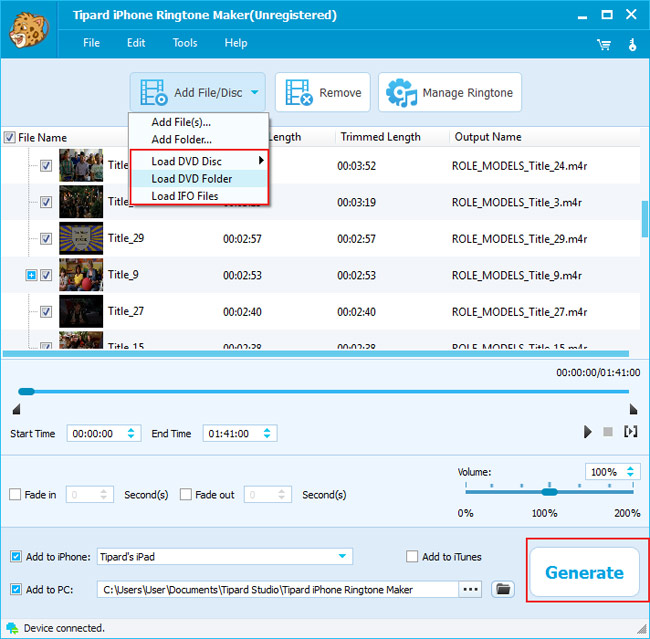
Task: Click the Title_29 video thumbnail
Action: (81, 238)
